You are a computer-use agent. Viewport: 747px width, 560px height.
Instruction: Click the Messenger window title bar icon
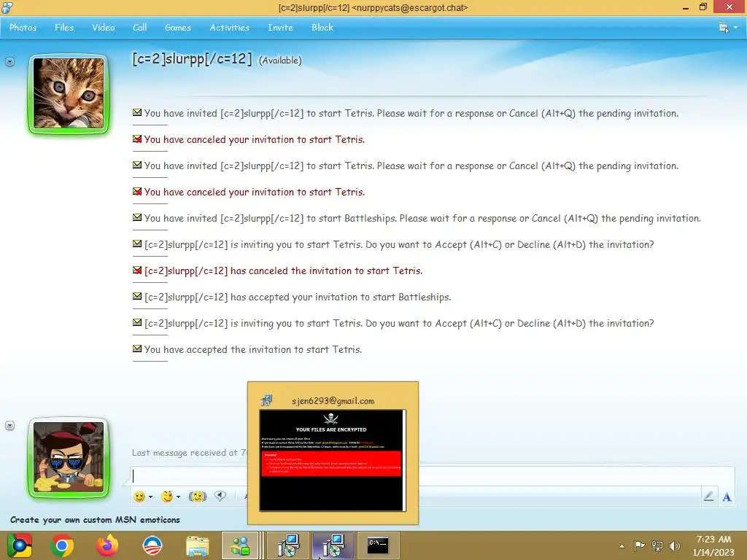7,7
